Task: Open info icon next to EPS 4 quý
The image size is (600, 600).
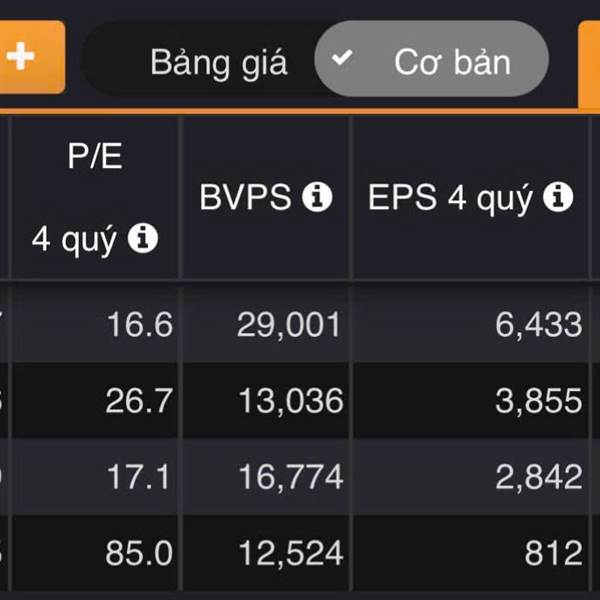Action: (x=558, y=197)
